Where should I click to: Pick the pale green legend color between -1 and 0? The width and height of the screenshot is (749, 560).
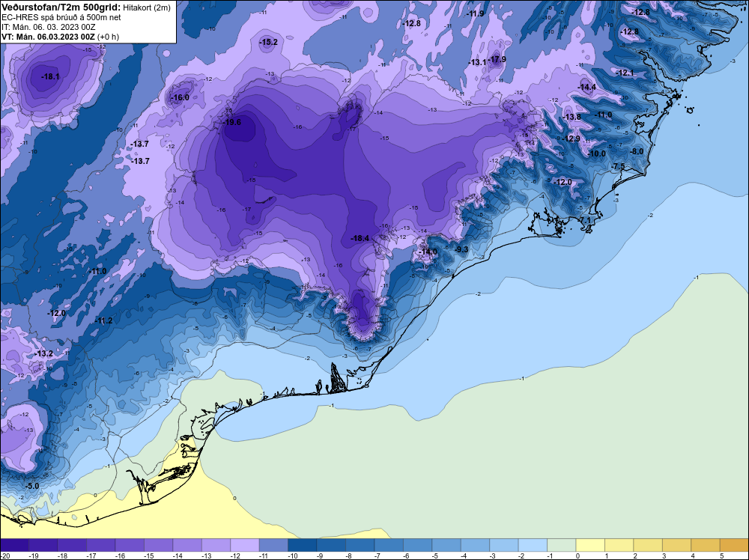click(561, 545)
